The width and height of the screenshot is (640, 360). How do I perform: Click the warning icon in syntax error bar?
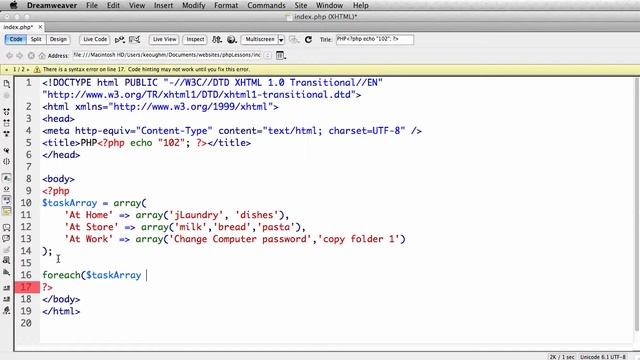tap(37, 69)
